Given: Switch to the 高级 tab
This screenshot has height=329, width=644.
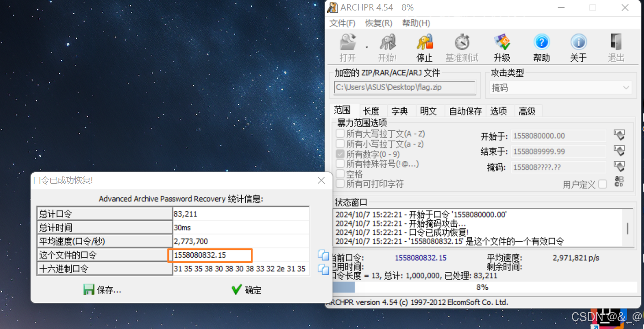Looking at the screenshot, I should click(x=527, y=111).
